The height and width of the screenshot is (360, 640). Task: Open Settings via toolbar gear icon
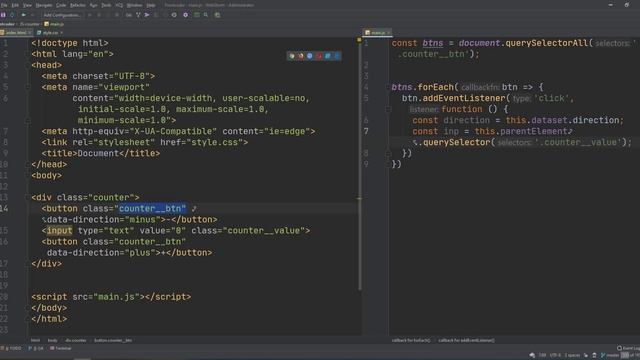click(186, 15)
